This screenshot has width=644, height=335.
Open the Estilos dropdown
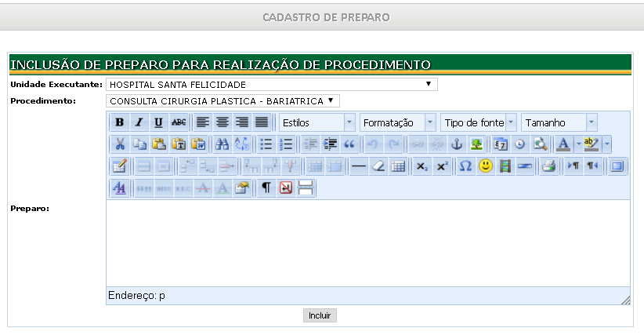click(x=317, y=122)
